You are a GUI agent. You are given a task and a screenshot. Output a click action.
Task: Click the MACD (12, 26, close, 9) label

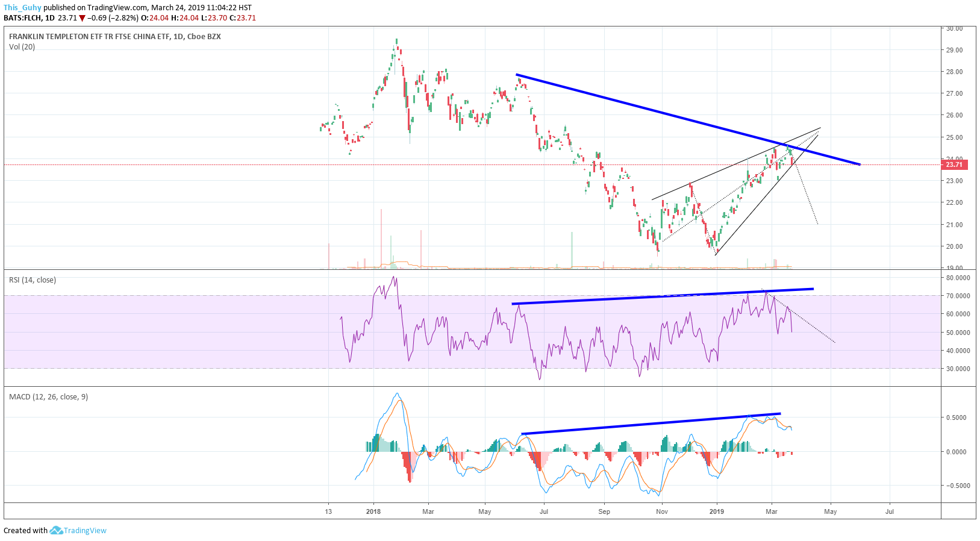[x=48, y=396]
